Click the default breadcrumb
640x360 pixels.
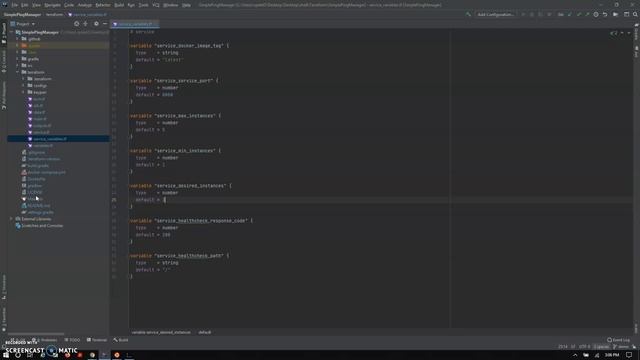click(x=204, y=333)
